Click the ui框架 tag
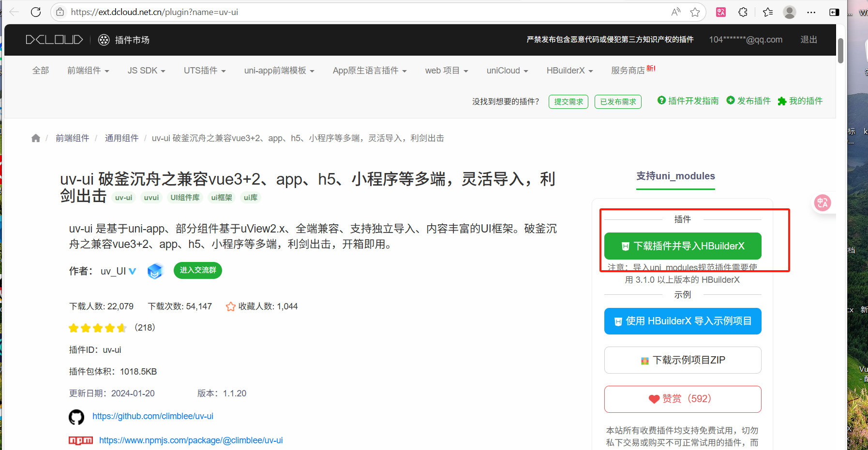This screenshot has width=868, height=450. click(222, 197)
